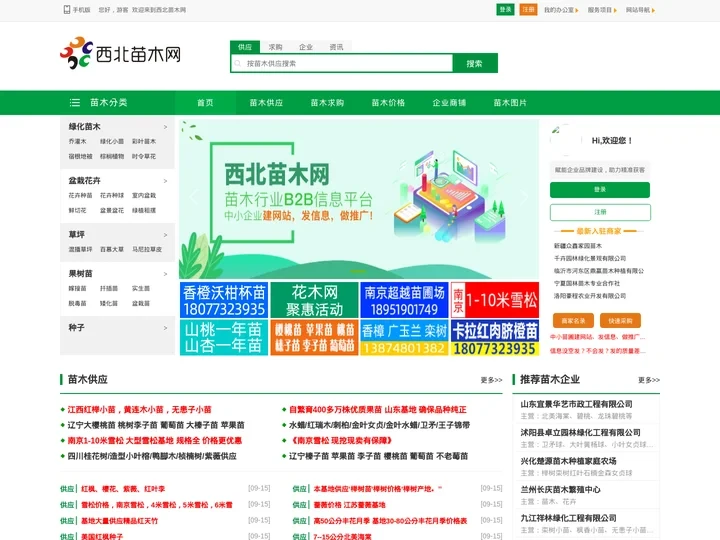Click the magnifier icon in search box
This screenshot has height=540, width=720.
pos(238,63)
